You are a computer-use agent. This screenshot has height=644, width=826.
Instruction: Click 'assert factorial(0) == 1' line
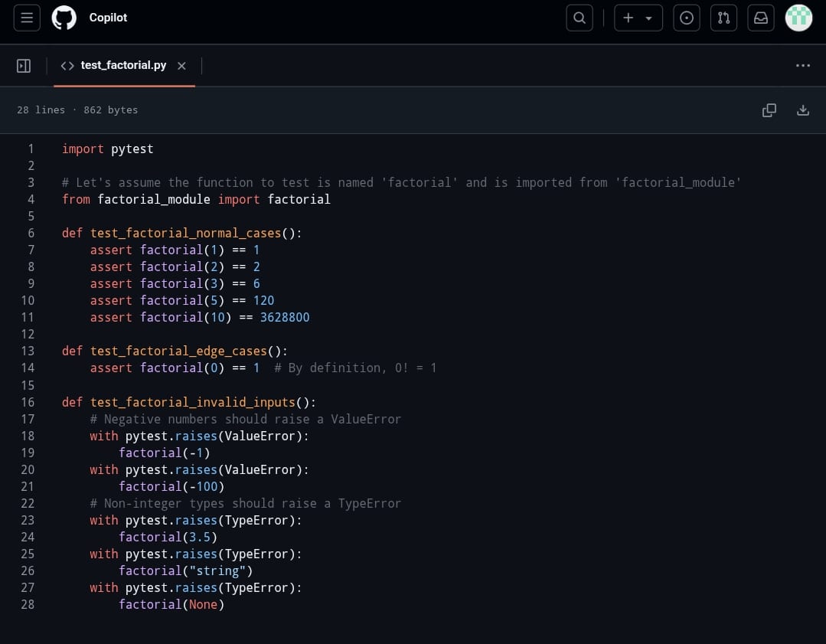pos(175,368)
